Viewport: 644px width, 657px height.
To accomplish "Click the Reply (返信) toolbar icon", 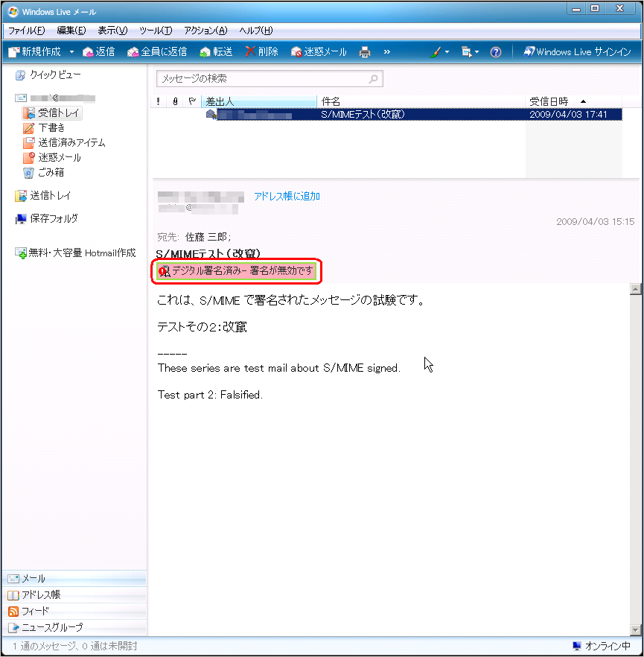I will [x=89, y=52].
